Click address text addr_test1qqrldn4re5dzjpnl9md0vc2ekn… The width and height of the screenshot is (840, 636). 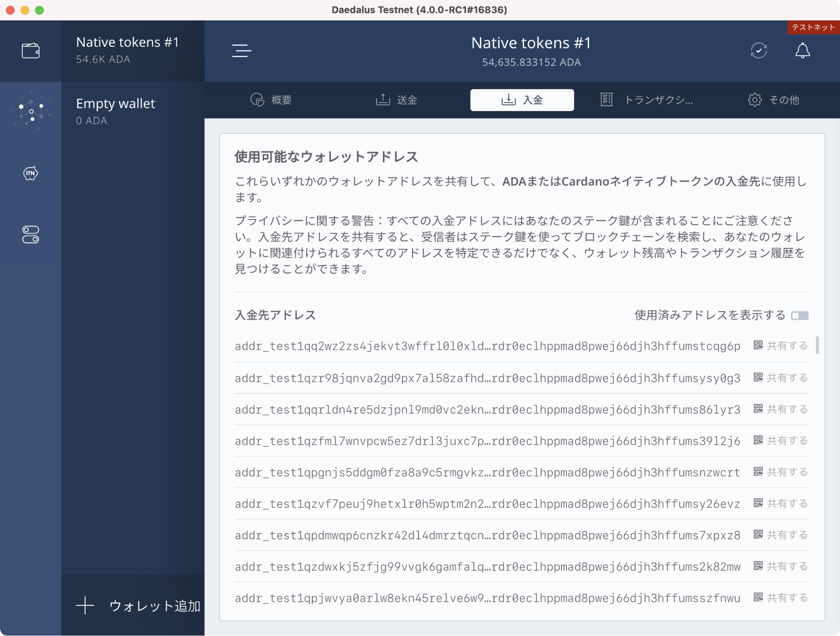[x=487, y=409]
